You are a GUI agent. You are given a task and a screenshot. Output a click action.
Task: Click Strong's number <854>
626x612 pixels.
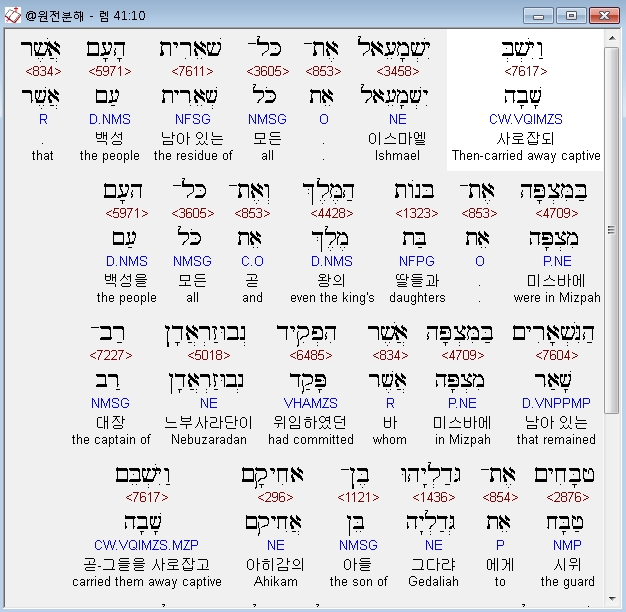[500, 497]
